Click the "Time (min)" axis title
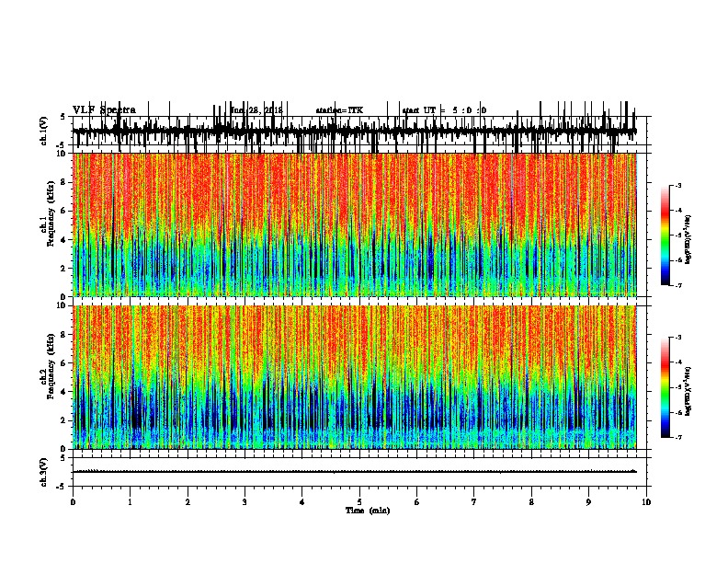Viewport: 728px width, 563px height. click(x=368, y=511)
